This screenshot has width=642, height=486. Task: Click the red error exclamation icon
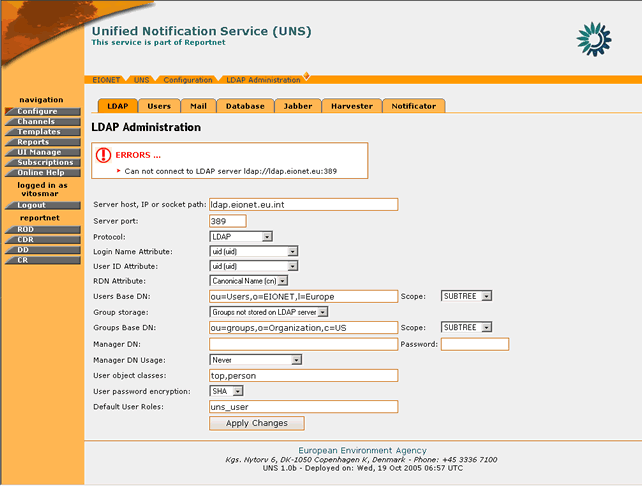103,155
